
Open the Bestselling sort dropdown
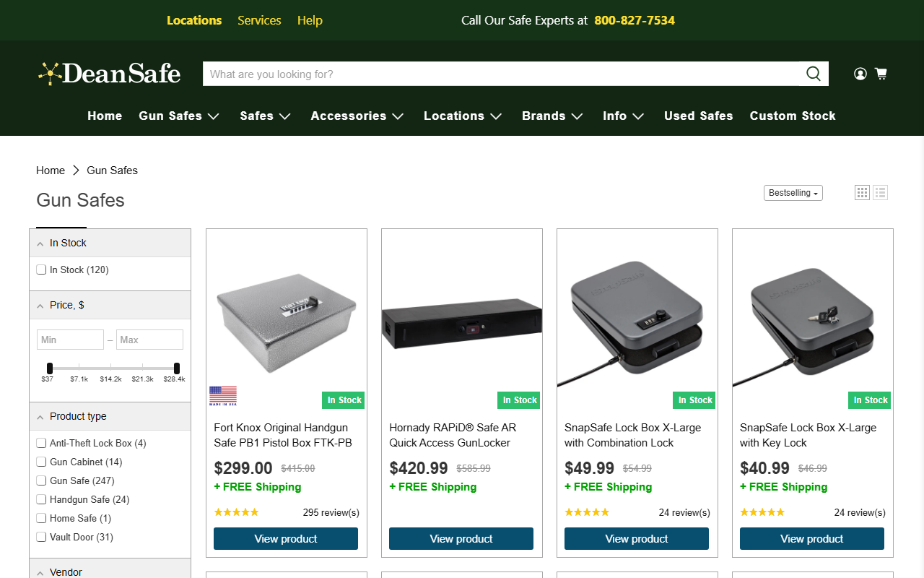(x=793, y=193)
